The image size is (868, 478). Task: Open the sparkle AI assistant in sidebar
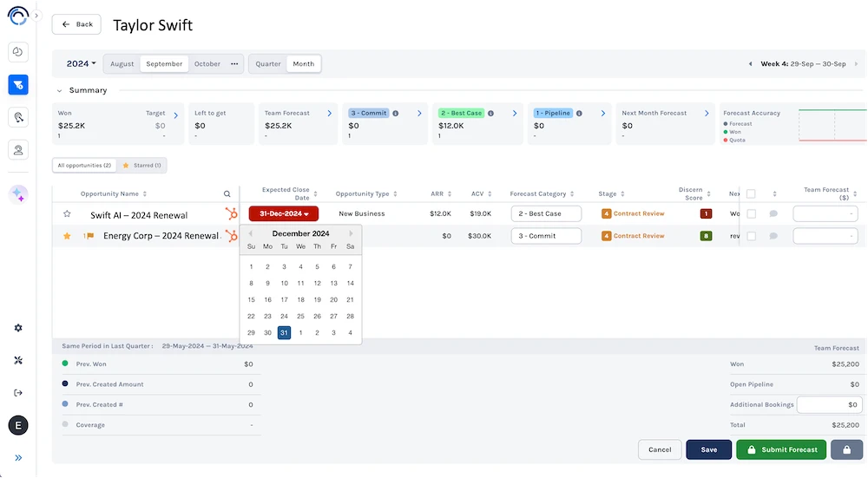pyautogui.click(x=18, y=194)
